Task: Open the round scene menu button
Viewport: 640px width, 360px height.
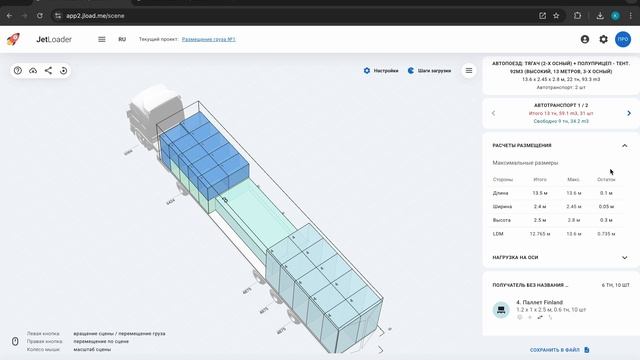Action: pos(469,71)
